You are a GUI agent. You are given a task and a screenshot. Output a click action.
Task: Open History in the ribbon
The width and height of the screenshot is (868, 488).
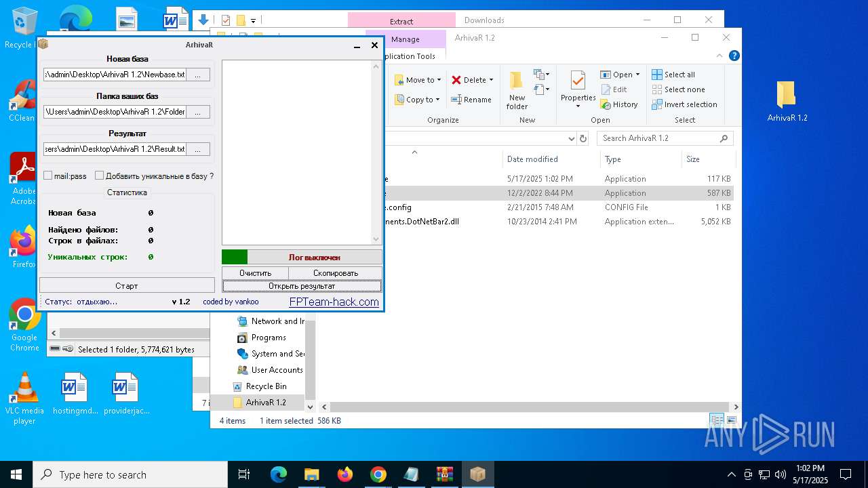[619, 104]
